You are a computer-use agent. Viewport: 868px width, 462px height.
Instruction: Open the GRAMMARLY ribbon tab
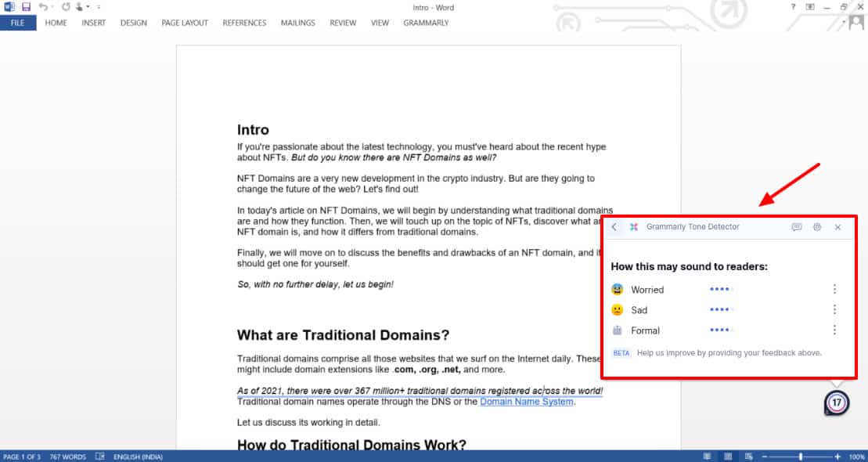(426, 23)
